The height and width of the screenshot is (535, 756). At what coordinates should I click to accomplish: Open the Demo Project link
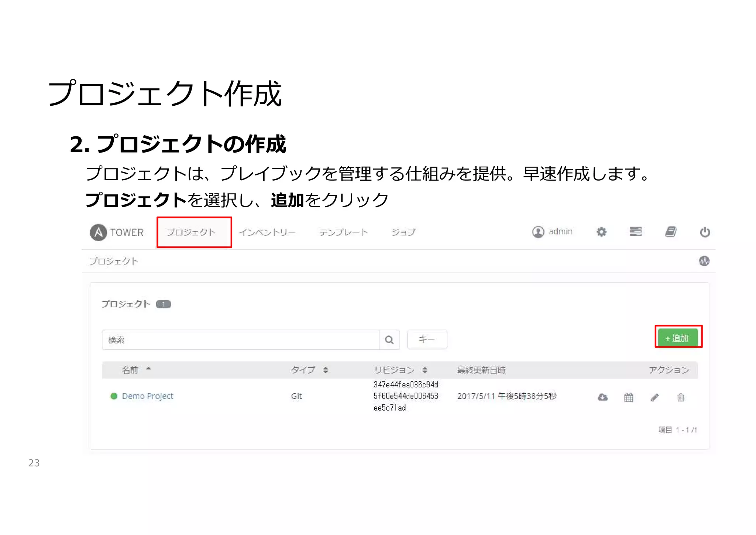tap(147, 396)
